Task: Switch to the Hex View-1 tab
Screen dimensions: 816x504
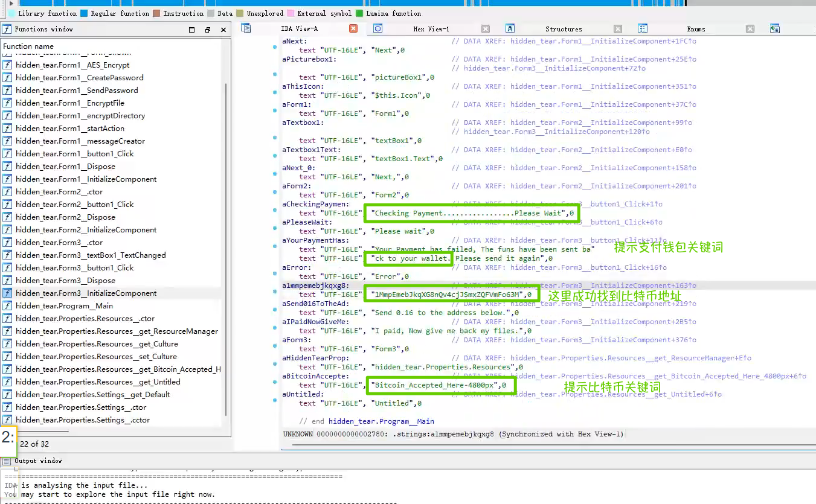Action: (431, 28)
